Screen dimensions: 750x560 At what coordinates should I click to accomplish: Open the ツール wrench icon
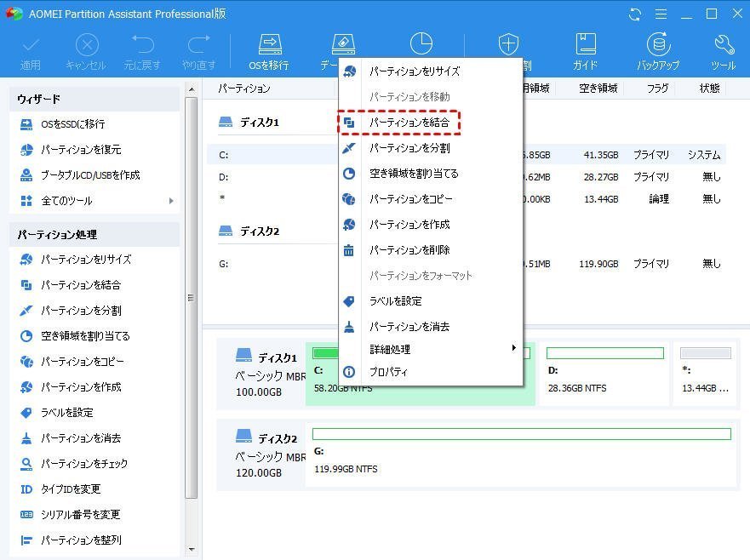coord(724,44)
